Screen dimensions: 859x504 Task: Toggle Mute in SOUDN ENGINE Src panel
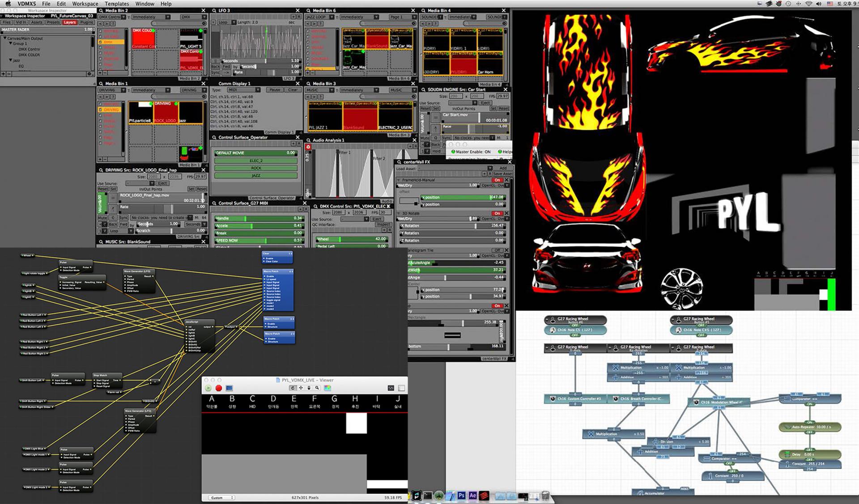[x=425, y=138]
